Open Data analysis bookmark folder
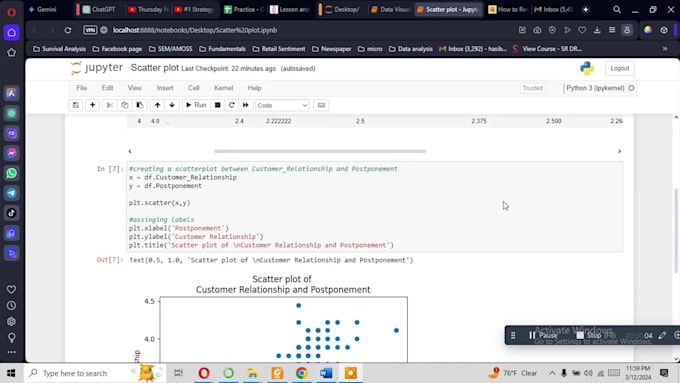 pos(411,49)
